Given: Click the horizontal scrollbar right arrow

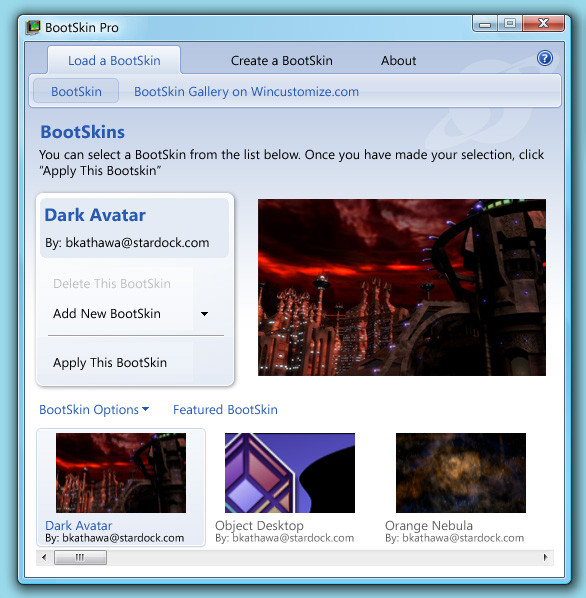Looking at the screenshot, I should (x=546, y=558).
